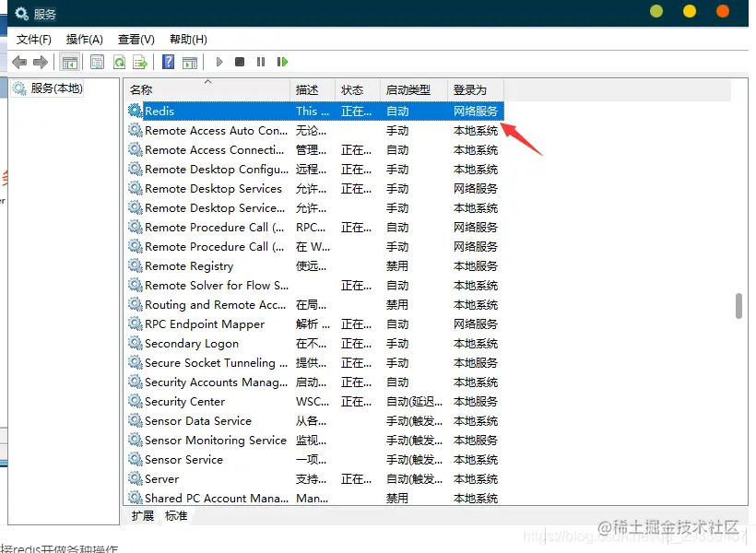Image resolution: width=756 pixels, height=553 pixels.
Task: Click the gear icon beside Server service
Action: coord(135,478)
